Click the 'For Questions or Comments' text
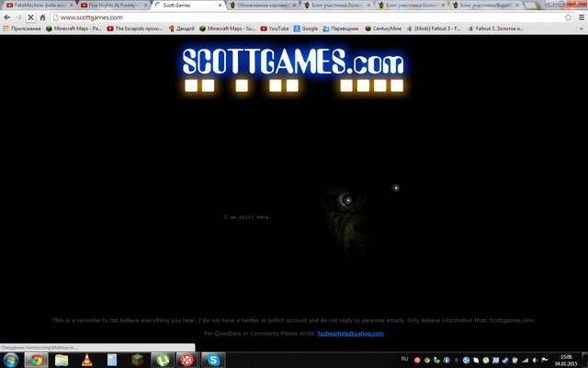Screen dimensions: 588x368 (x=260, y=333)
